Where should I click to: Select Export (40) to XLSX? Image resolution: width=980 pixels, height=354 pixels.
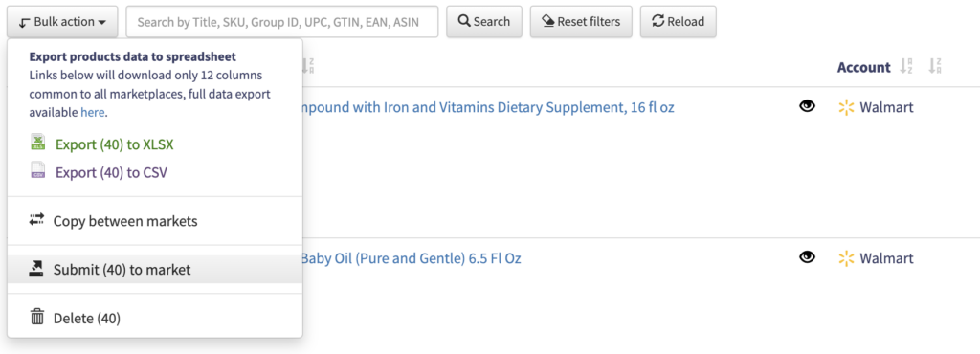coord(115,144)
